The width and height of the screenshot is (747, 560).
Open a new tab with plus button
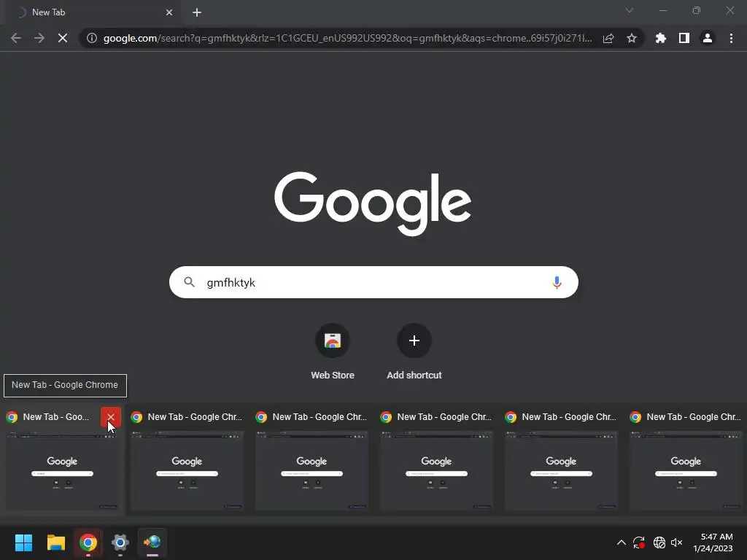pyautogui.click(x=197, y=12)
